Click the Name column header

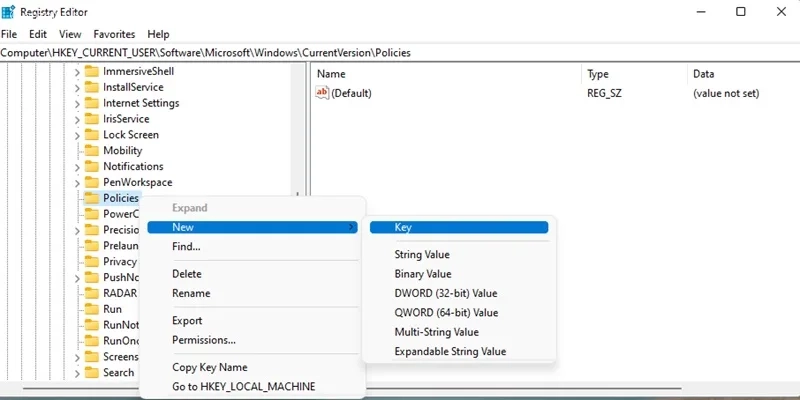330,74
